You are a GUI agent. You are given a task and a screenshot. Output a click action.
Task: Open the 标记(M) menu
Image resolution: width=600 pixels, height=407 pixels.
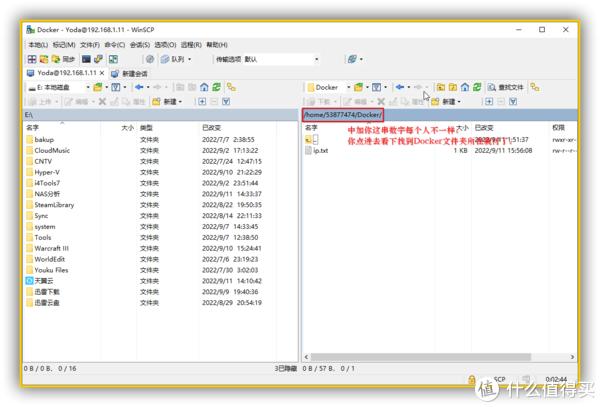pyautogui.click(x=64, y=45)
